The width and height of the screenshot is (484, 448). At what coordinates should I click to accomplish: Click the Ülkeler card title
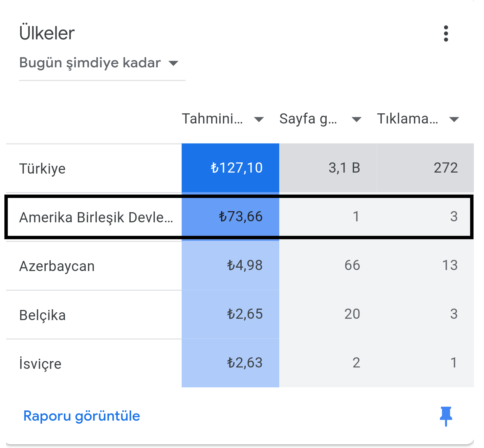tap(47, 33)
